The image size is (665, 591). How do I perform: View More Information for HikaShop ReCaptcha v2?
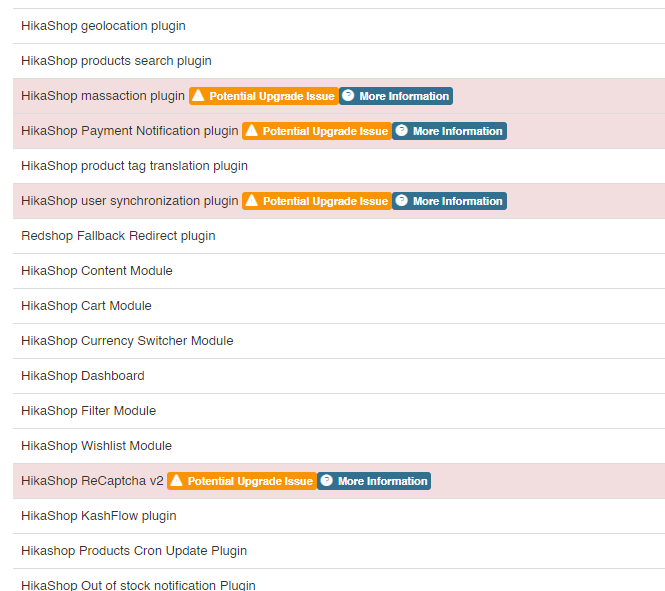(x=382, y=481)
